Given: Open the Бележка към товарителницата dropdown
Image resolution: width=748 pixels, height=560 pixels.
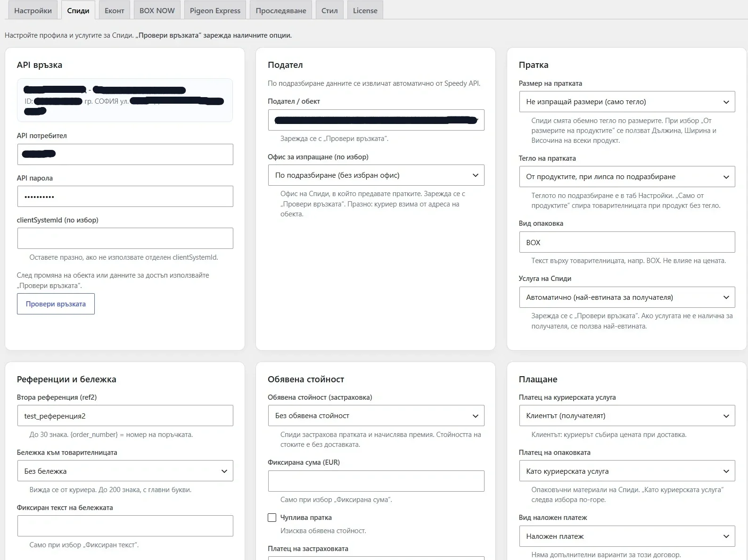Looking at the screenshot, I should 125,471.
